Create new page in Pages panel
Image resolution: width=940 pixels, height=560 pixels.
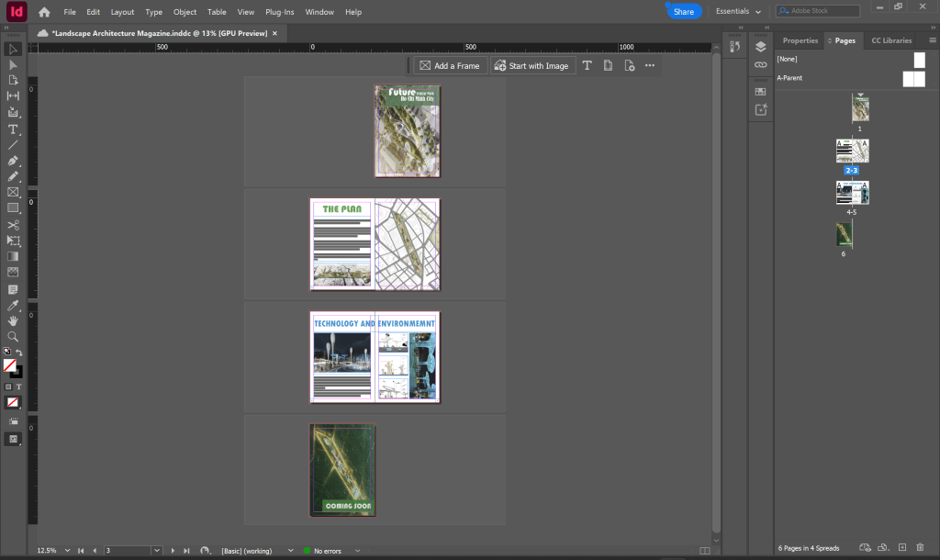coord(902,547)
